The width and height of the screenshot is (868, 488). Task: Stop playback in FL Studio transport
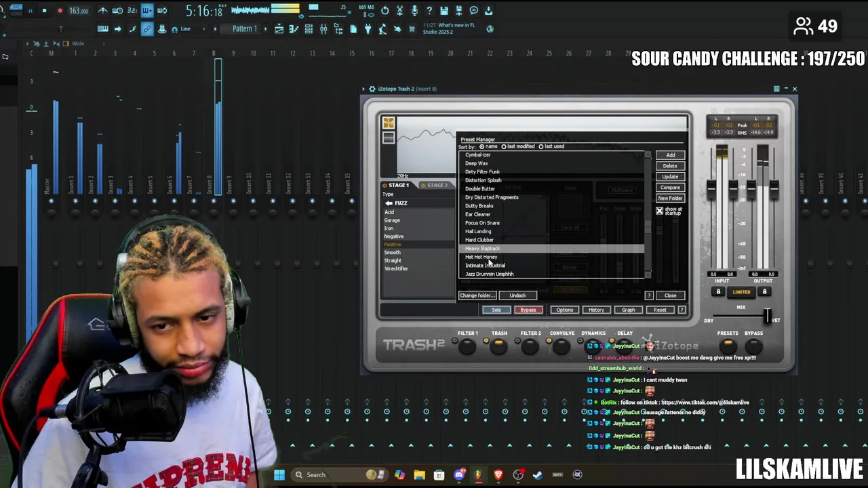44,11
